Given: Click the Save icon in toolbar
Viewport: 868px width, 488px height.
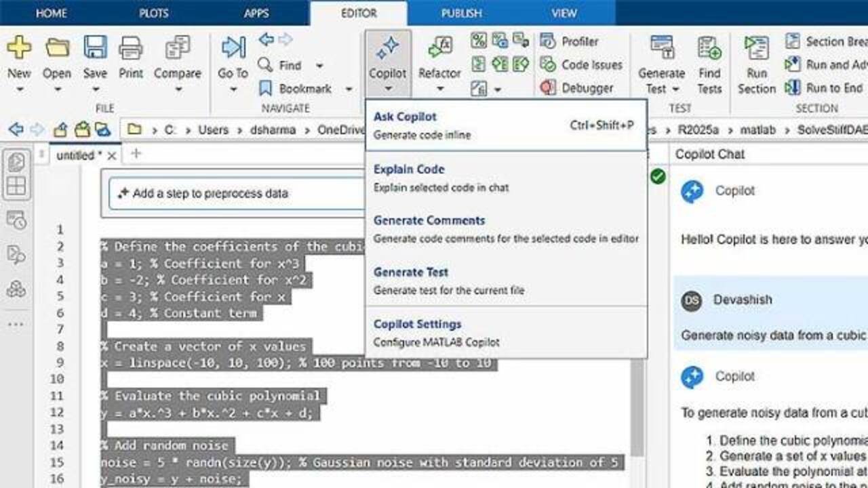Looking at the screenshot, I should pos(95,49).
